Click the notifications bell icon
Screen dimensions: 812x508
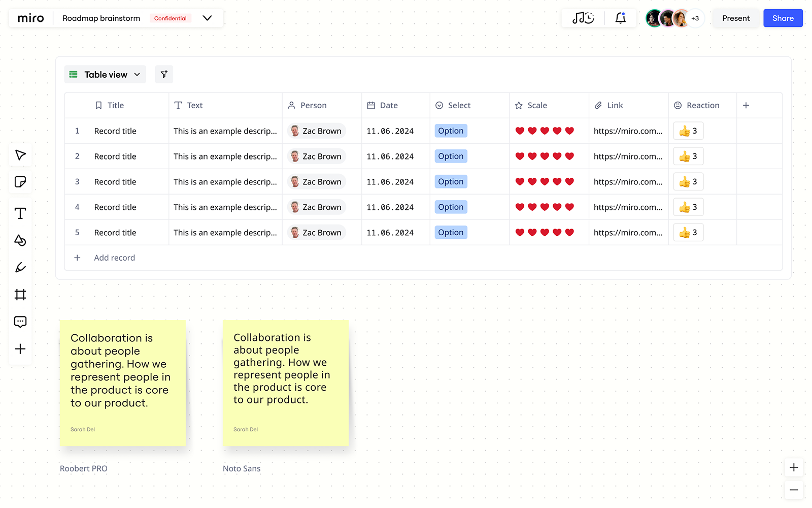(x=620, y=18)
